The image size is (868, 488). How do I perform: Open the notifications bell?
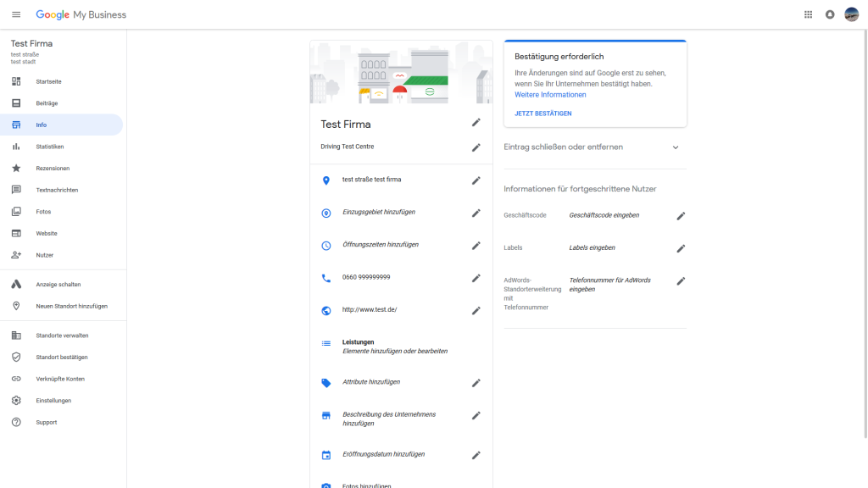pos(830,14)
